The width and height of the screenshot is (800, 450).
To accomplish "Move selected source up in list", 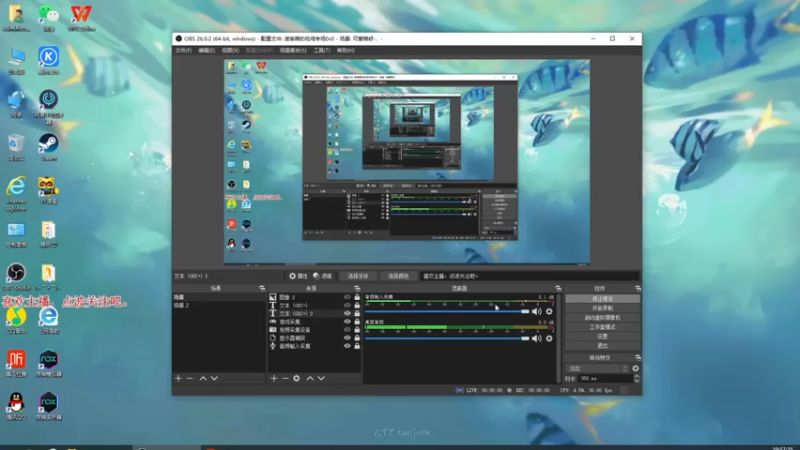I will pyautogui.click(x=310, y=379).
